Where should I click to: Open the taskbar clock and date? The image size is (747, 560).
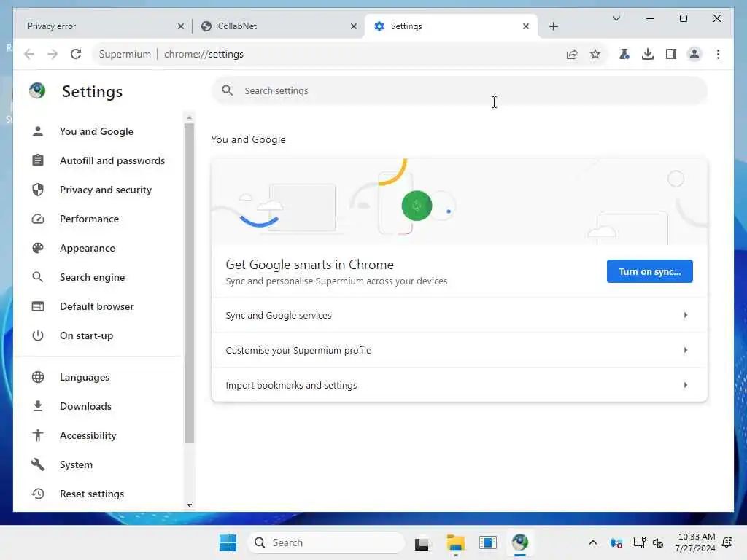(694, 542)
